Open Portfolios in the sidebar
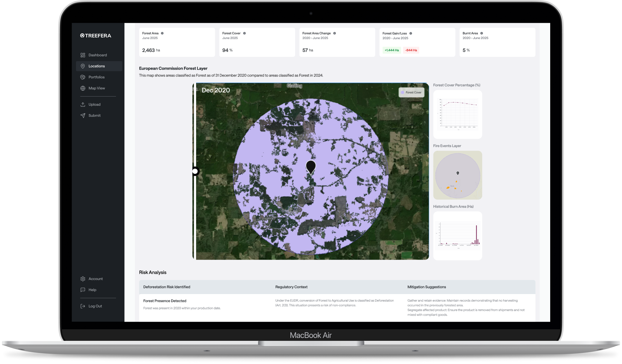This screenshot has height=364, width=622. tap(97, 77)
